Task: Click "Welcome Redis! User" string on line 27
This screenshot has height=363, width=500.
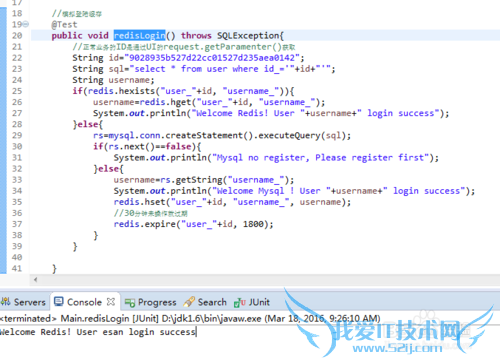Action: 248,113
